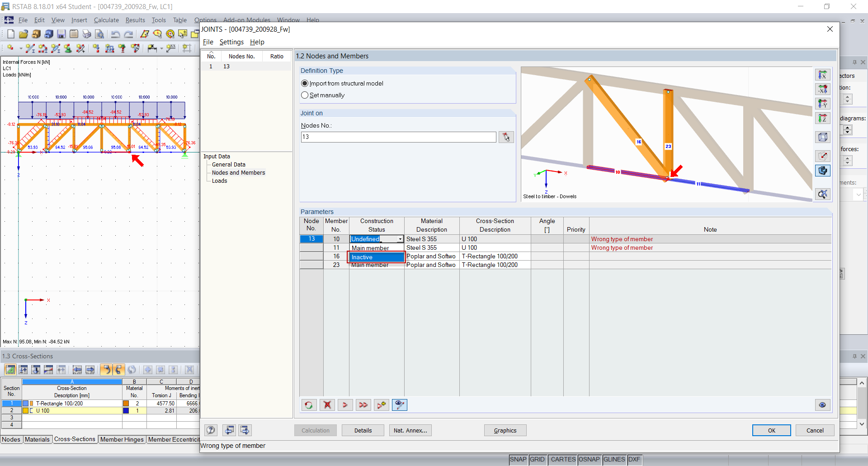Set view against Y direction in JOINTS

(x=823, y=104)
